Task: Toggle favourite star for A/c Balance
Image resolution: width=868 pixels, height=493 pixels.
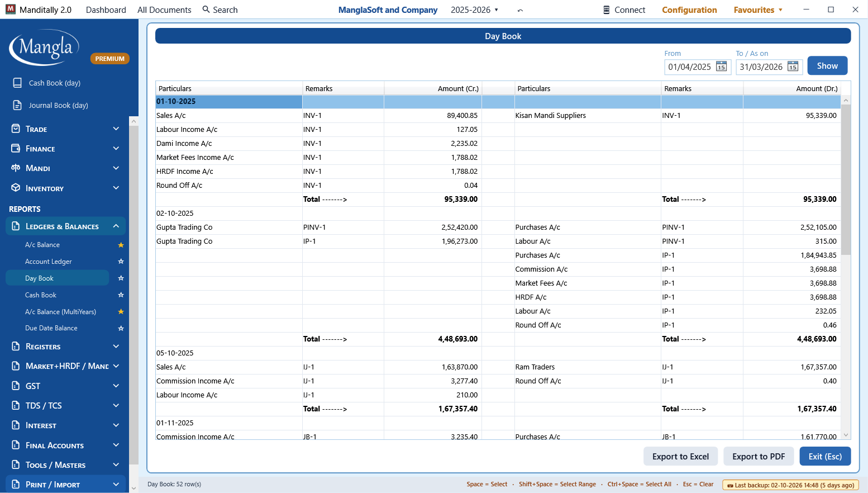Action: tap(121, 245)
